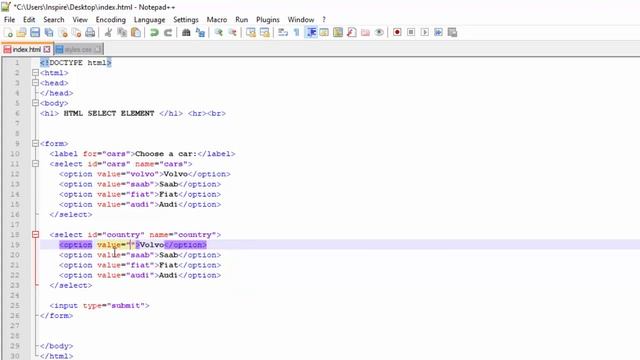640x360 pixels.
Task: Toggle synchronize vertical scrolling
Action: pyautogui.click(x=251, y=33)
